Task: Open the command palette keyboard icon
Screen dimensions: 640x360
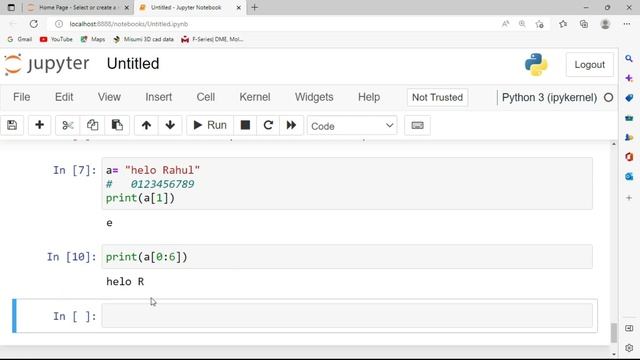Action: [417, 125]
